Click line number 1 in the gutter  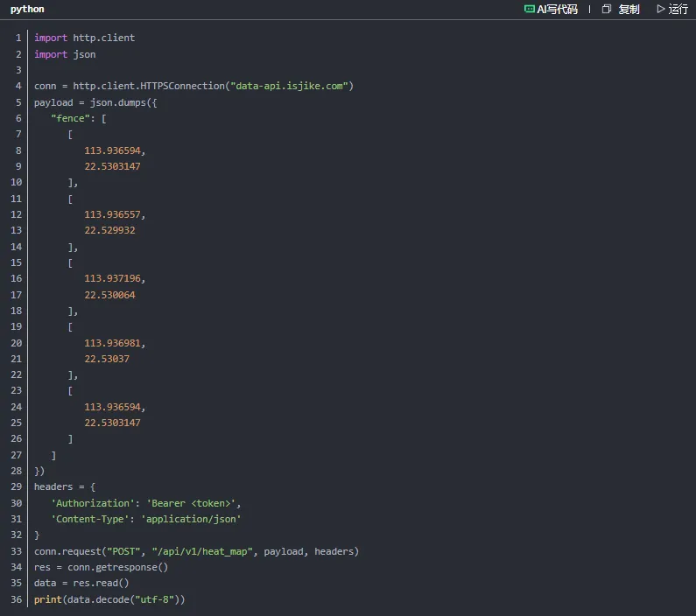(18, 38)
